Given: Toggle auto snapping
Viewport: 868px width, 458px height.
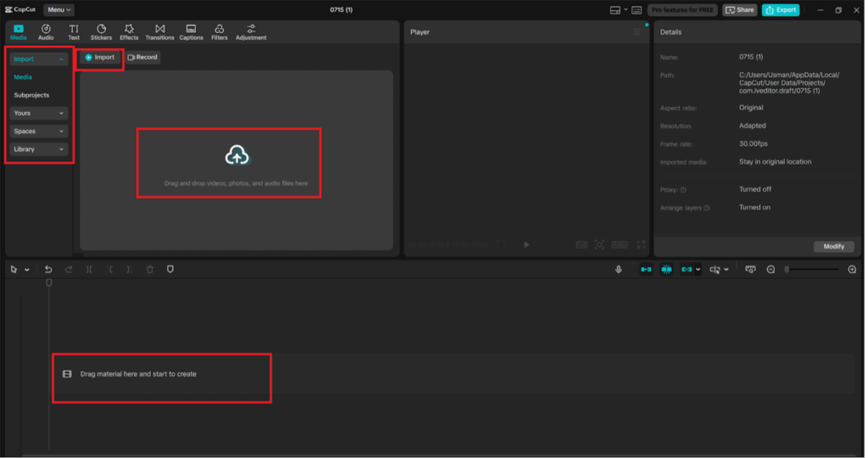Looking at the screenshot, I should click(666, 270).
